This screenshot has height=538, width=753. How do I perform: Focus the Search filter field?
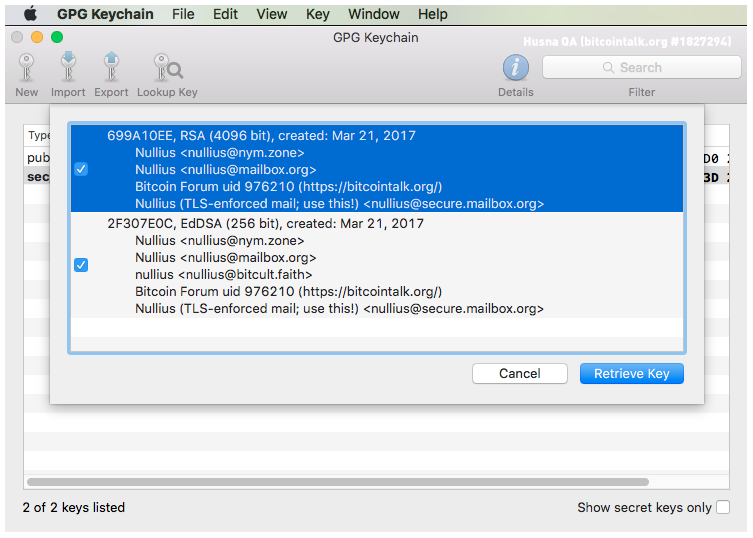pyautogui.click(x=642, y=67)
